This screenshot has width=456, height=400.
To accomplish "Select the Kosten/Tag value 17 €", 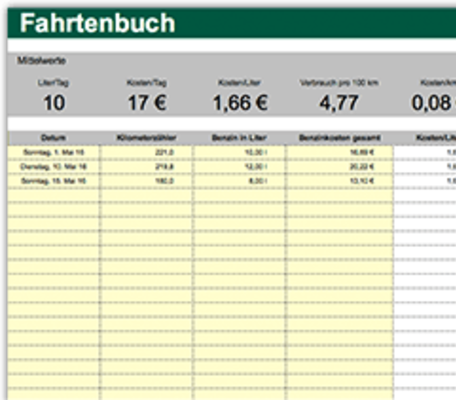I will coord(147,103).
